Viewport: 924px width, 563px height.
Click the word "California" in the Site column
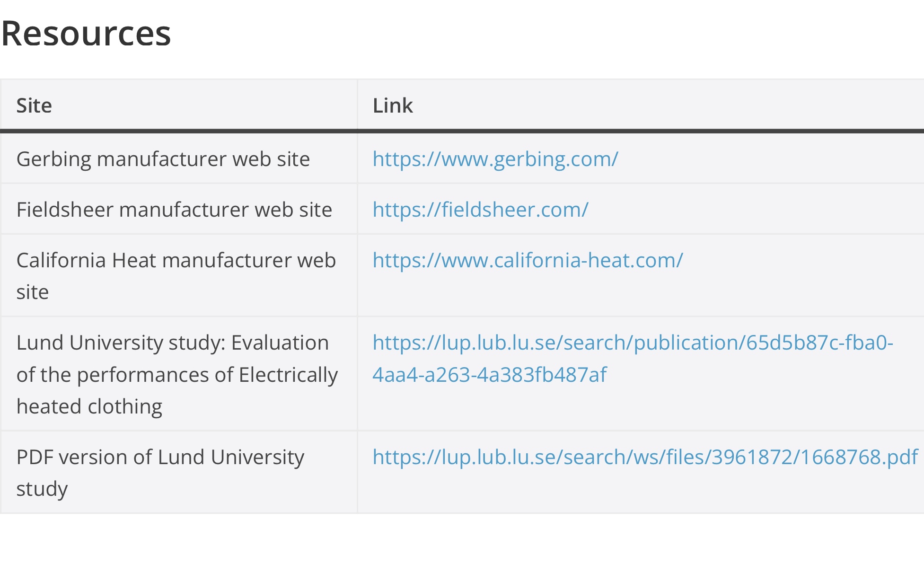tap(61, 261)
